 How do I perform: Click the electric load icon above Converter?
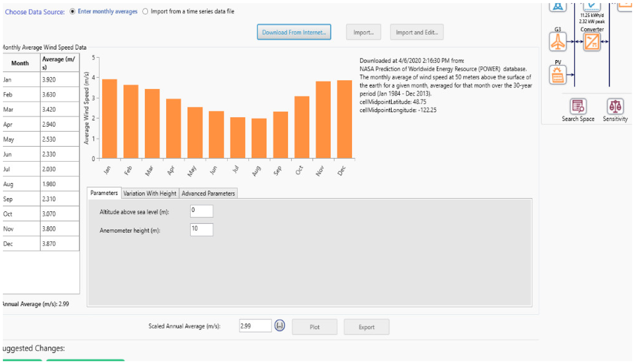pos(591,6)
